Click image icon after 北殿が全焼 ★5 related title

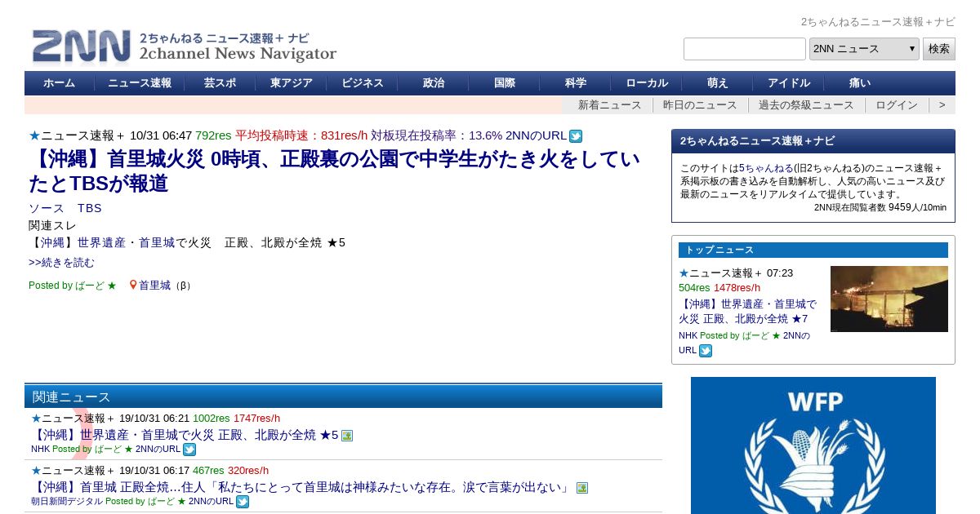click(347, 436)
